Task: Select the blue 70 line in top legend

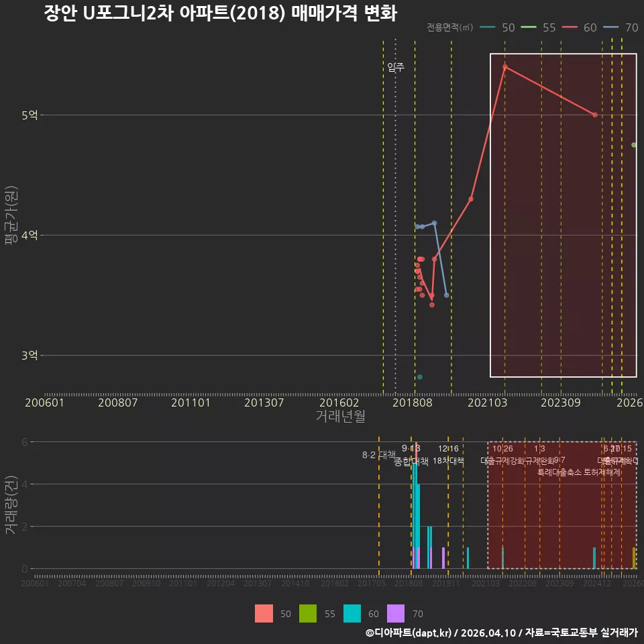Action: [610, 27]
